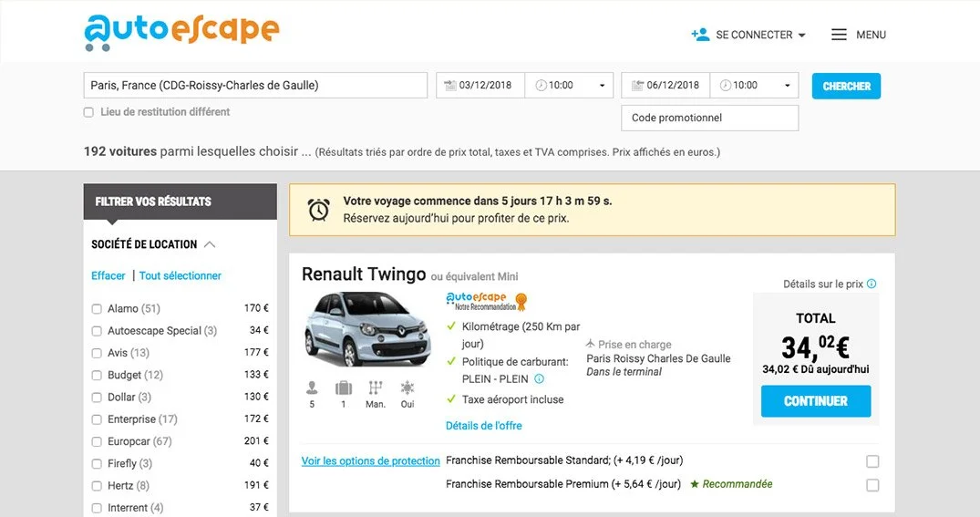
Task: Click the Renault Twingo car image
Action: click(367, 329)
